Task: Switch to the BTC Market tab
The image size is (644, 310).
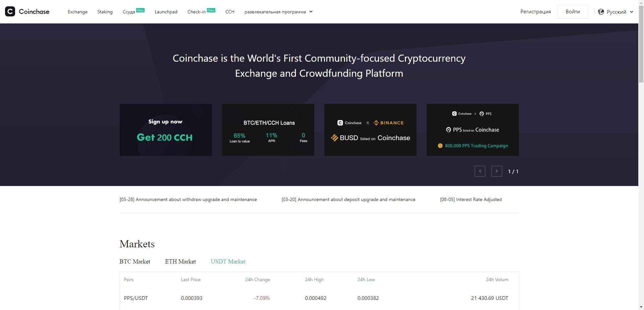Action: tap(135, 261)
